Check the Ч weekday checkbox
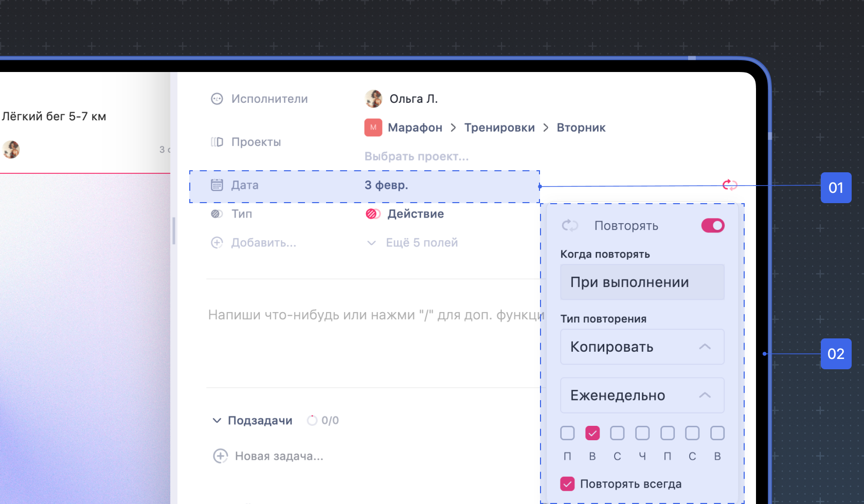This screenshot has width=864, height=504. coord(642,433)
